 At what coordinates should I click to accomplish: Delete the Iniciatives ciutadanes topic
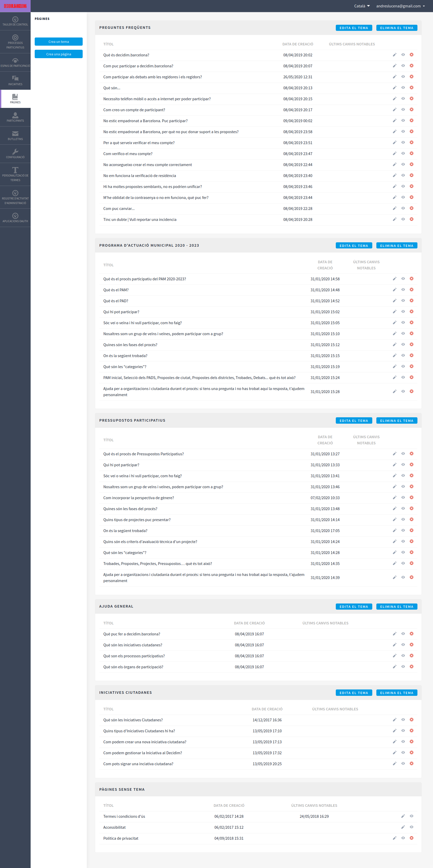click(x=397, y=693)
